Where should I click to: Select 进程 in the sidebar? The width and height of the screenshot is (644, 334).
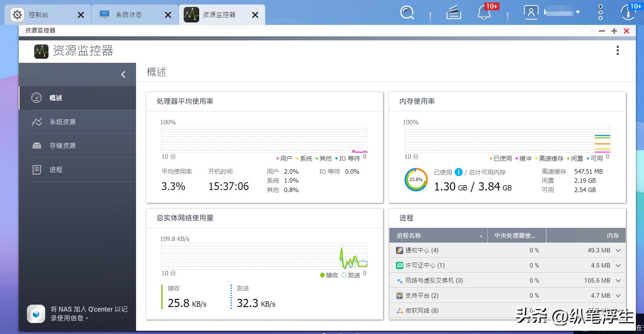point(77,170)
